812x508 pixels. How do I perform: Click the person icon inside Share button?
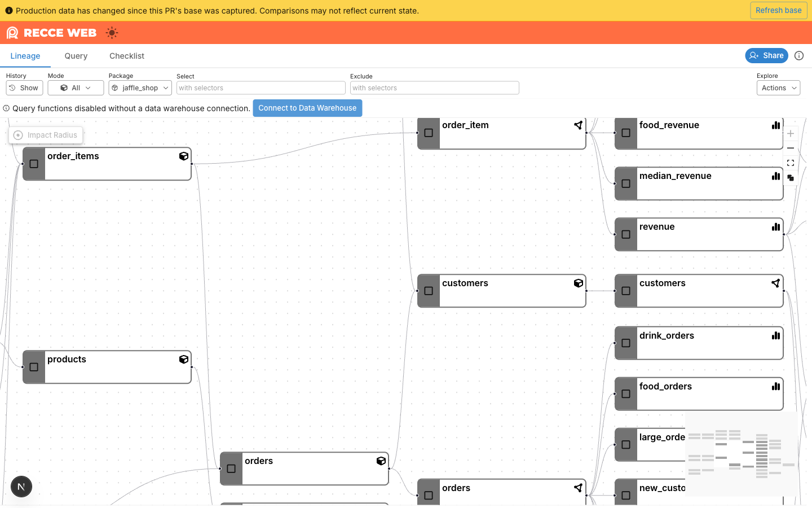pos(754,55)
